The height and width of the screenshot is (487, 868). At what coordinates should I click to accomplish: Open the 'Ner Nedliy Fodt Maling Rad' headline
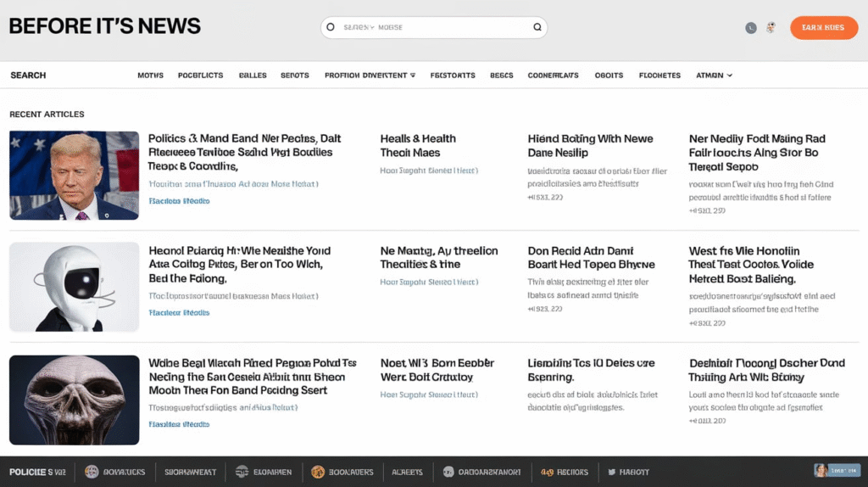tap(757, 153)
